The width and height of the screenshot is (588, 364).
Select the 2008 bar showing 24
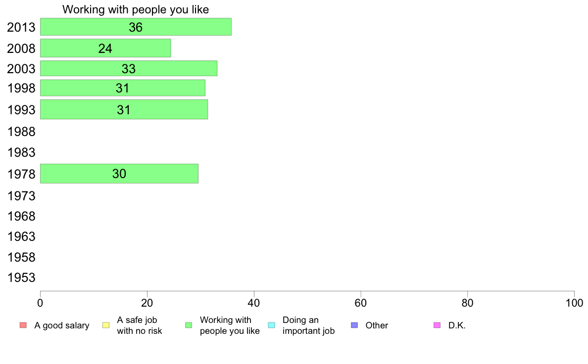click(x=105, y=48)
